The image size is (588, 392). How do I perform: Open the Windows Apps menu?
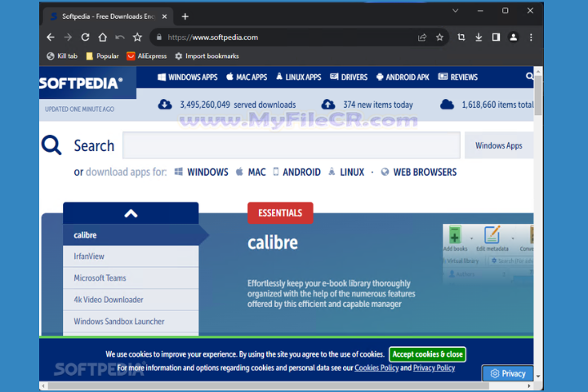(188, 78)
